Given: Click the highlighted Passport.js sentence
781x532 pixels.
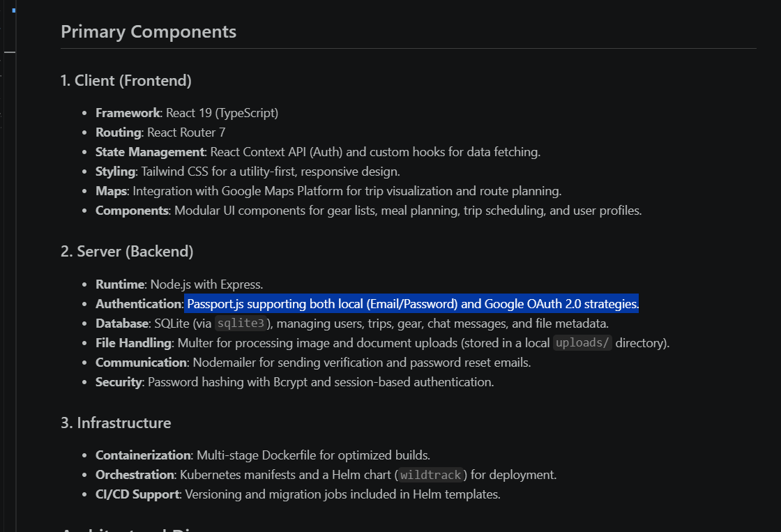Looking at the screenshot, I should (411, 304).
